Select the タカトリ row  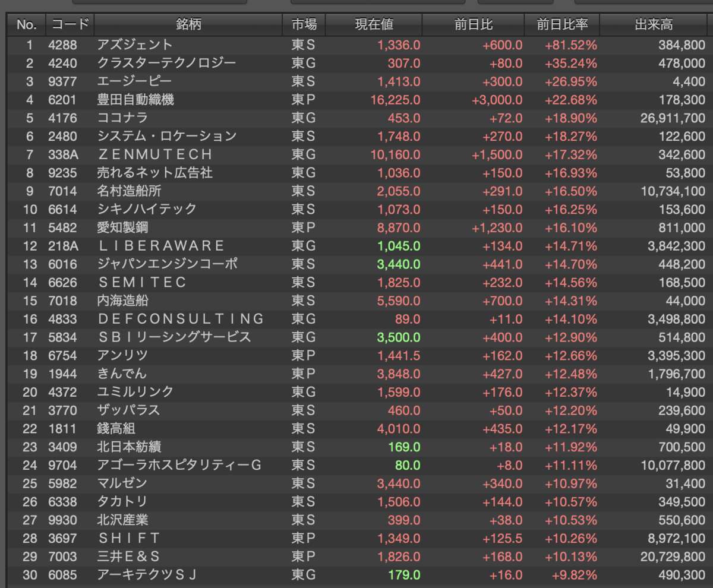[x=358, y=502]
